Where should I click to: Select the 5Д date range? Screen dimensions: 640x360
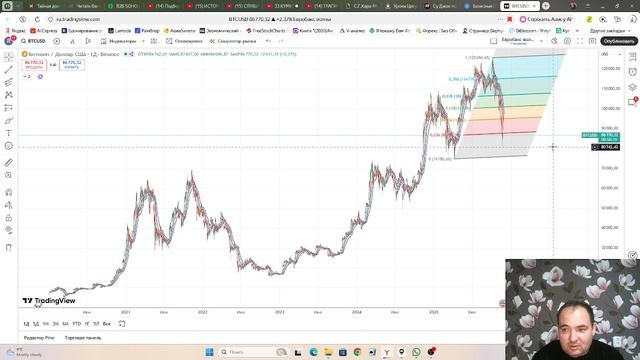tap(36, 324)
